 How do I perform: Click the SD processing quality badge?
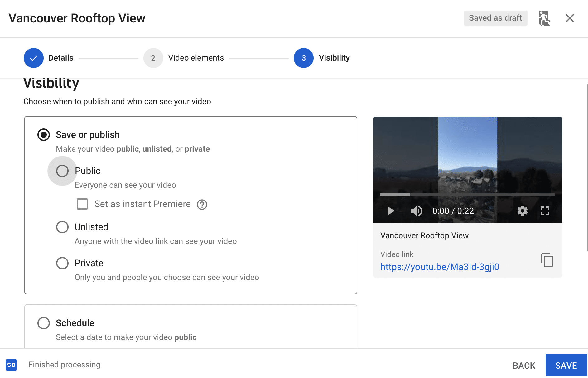[x=12, y=365]
